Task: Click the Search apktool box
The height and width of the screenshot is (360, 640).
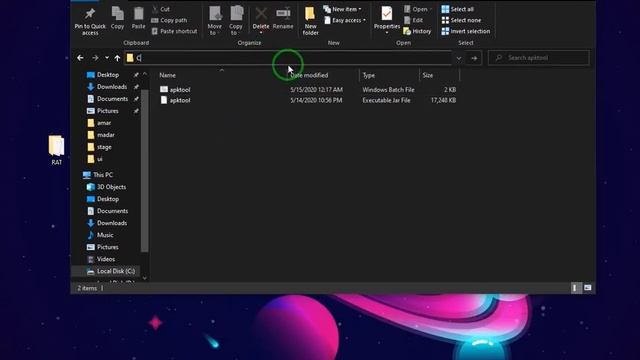Action: tap(539, 58)
